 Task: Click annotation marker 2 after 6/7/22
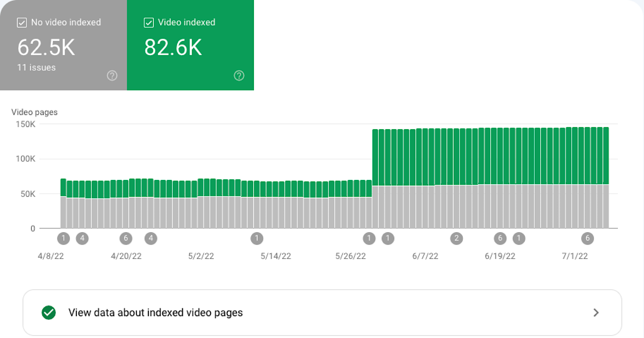click(x=456, y=238)
